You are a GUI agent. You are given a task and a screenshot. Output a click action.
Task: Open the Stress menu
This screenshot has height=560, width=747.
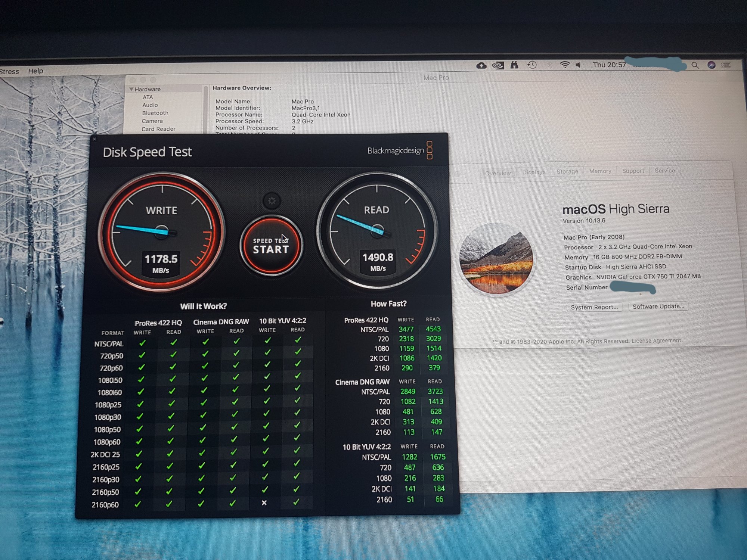(9, 71)
